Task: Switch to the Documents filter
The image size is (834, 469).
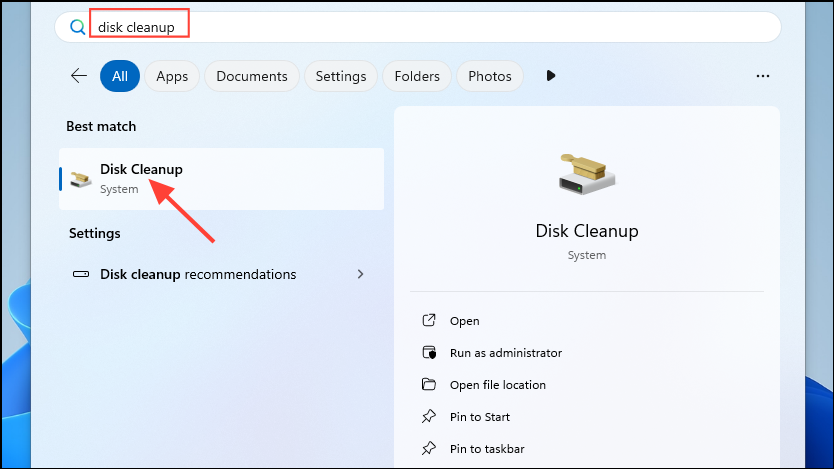Action: pos(252,76)
